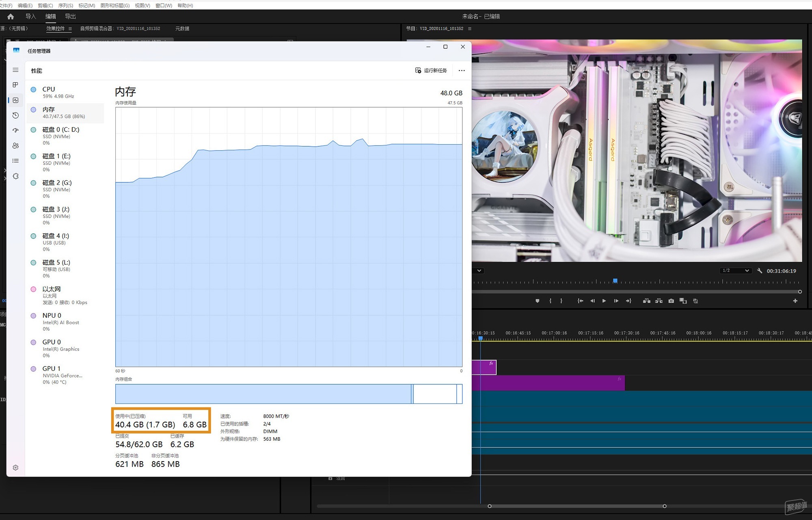This screenshot has height=520, width=812.
Task: Open playback resolution 1/2 dropdown
Action: 735,271
